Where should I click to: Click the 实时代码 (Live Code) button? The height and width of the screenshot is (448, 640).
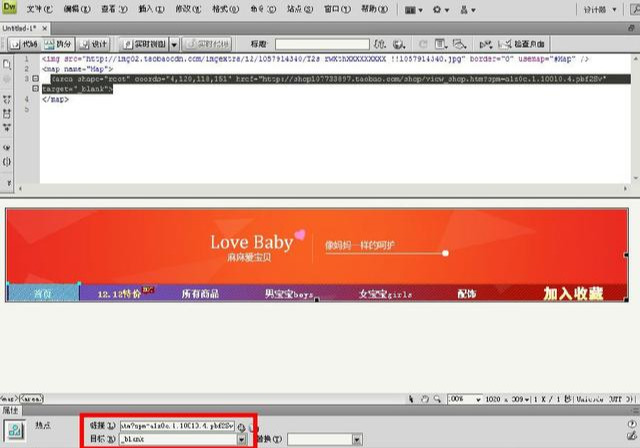(207, 44)
